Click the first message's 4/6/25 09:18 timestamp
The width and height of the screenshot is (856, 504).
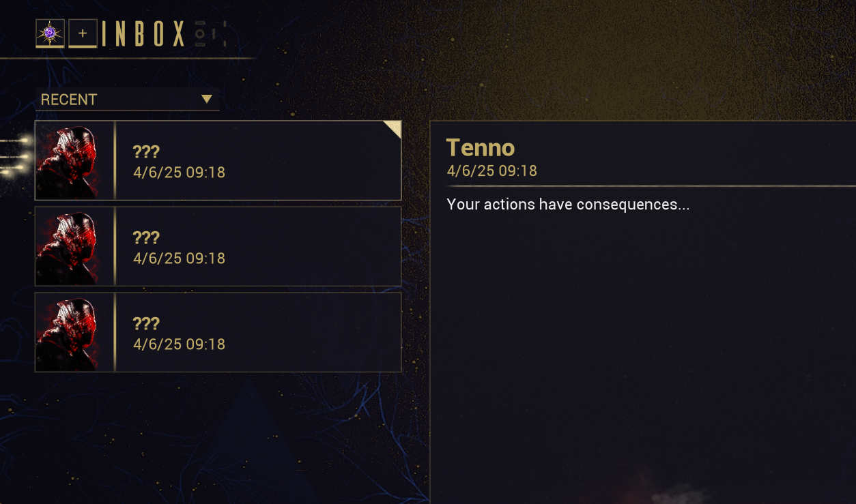pos(179,173)
